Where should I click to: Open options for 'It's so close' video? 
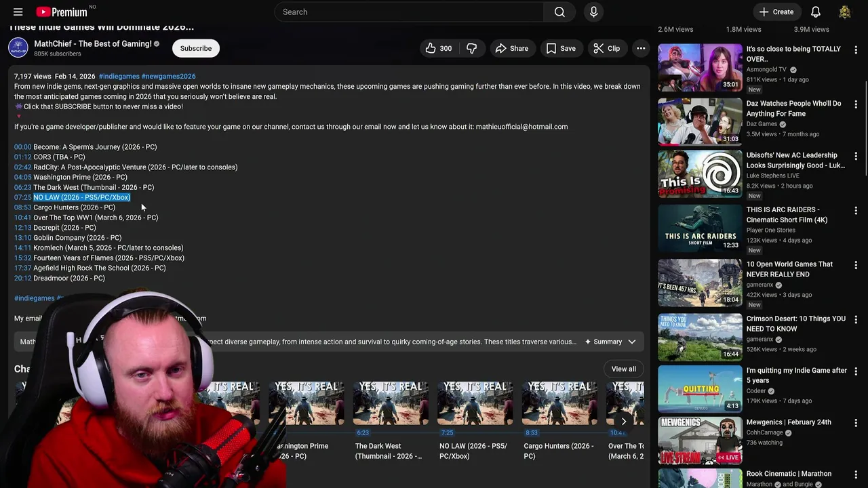(856, 49)
